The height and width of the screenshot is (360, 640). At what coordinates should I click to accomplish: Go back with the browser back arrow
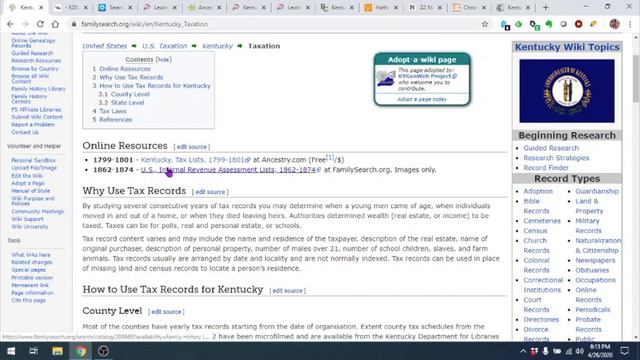pos(10,24)
